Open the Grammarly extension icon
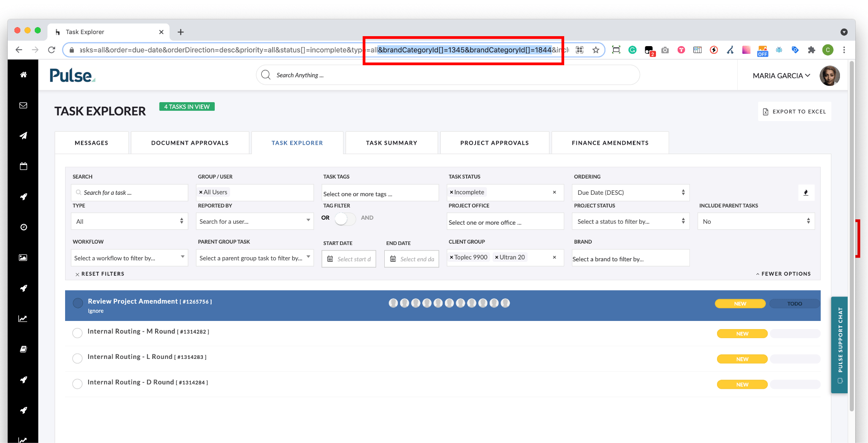The width and height of the screenshot is (868, 443). tap(632, 50)
